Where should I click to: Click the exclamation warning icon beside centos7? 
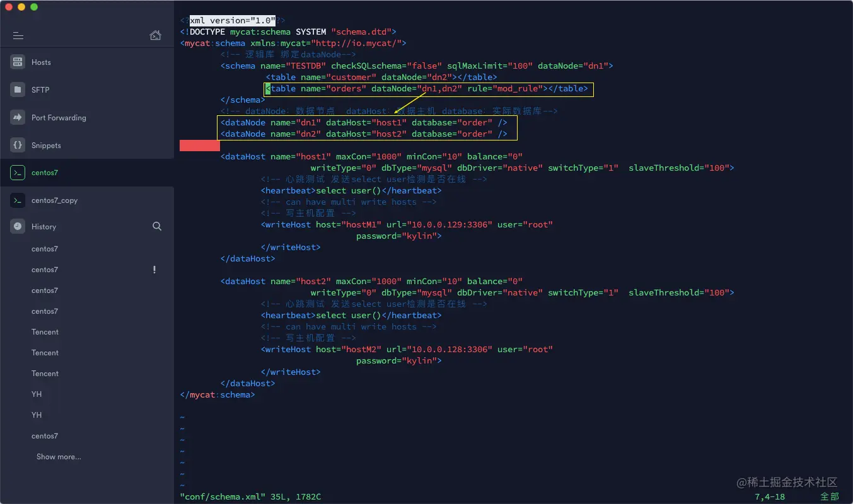tap(154, 270)
